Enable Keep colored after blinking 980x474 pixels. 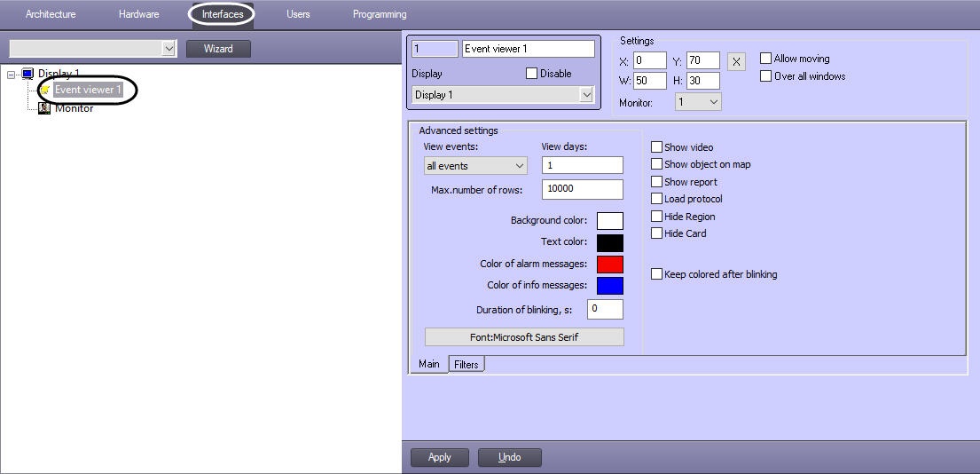click(x=657, y=274)
